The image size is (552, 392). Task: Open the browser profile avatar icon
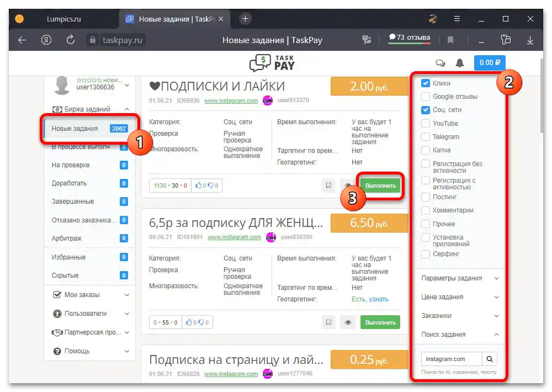click(x=433, y=19)
